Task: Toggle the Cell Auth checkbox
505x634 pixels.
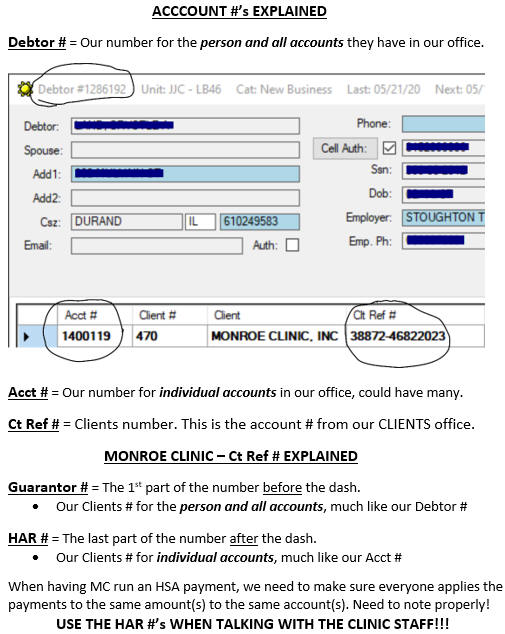Action: (389, 148)
